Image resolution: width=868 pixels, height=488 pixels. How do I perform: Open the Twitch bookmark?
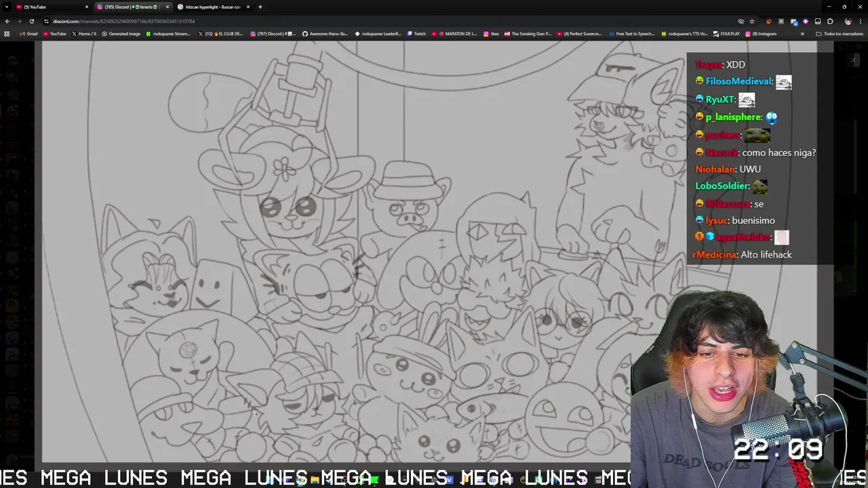(416, 34)
